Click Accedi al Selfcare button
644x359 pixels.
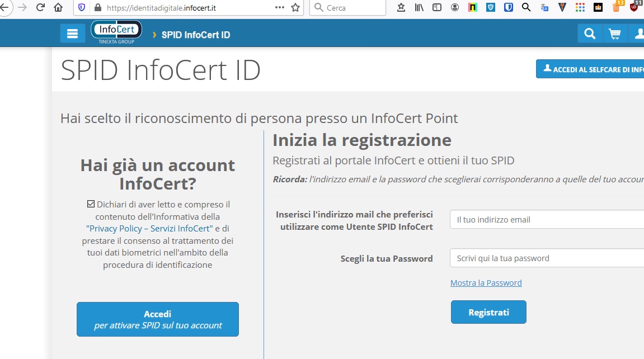[590, 69]
